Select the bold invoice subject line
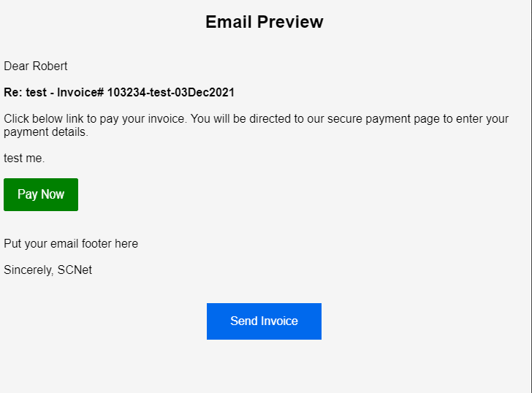 point(119,93)
